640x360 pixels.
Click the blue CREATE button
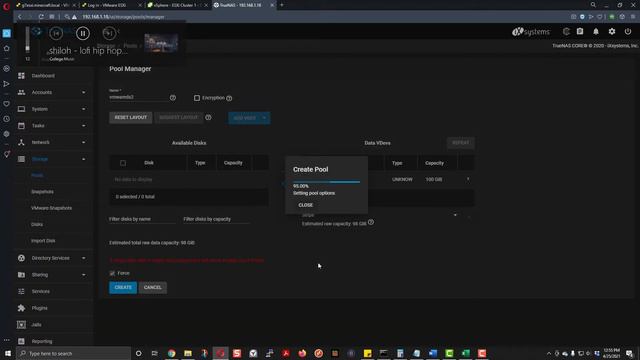(123, 287)
